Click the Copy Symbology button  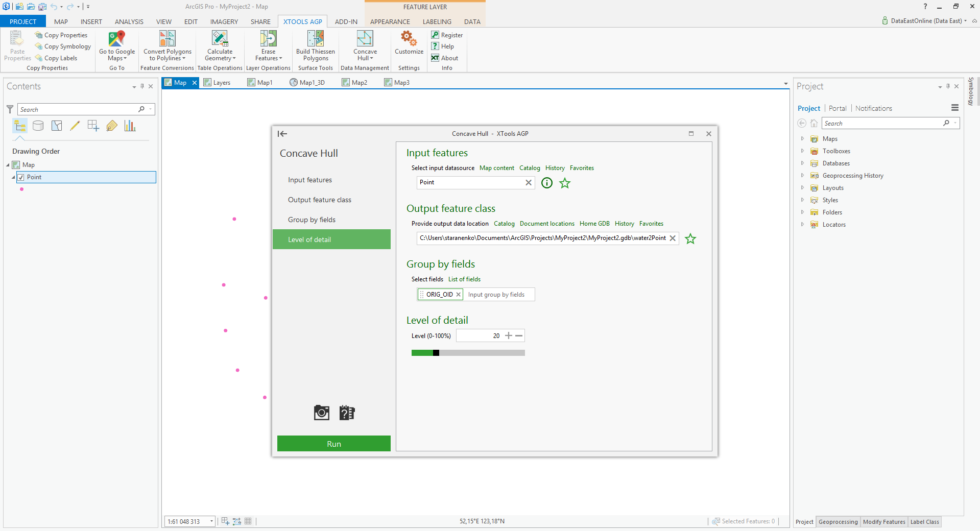pos(63,46)
